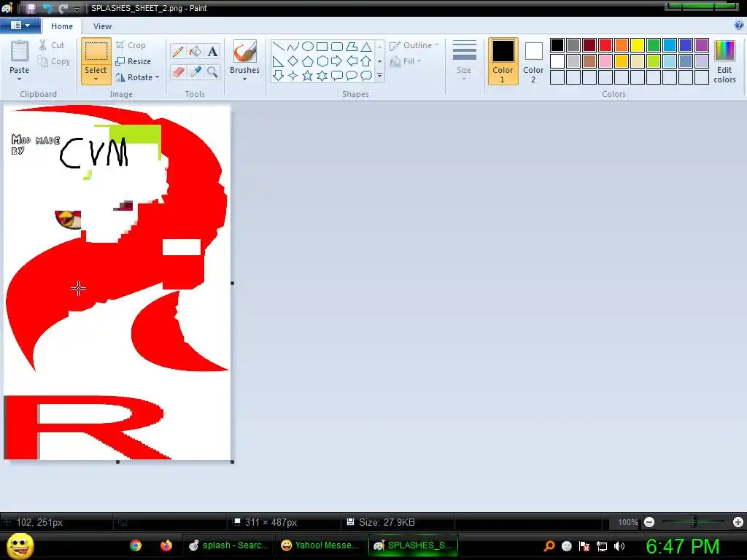The image size is (747, 560).
Task: Click the Resize button
Action: (x=133, y=61)
